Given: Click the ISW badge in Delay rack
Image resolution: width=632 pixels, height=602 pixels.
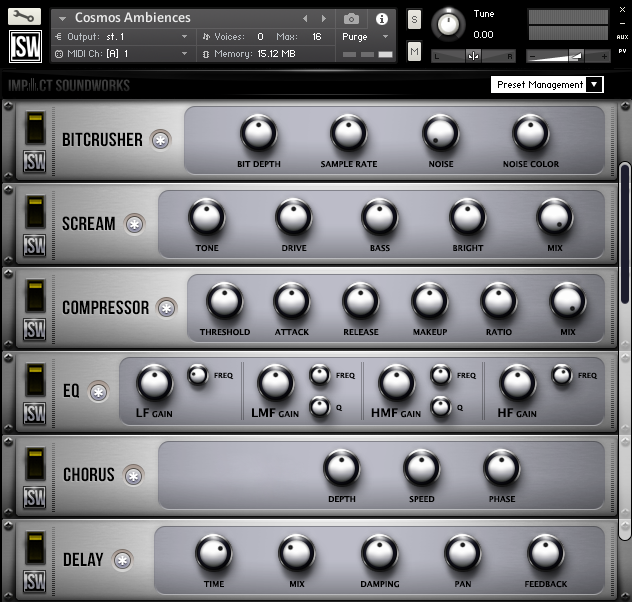Looking at the screenshot, I should click(x=34, y=582).
